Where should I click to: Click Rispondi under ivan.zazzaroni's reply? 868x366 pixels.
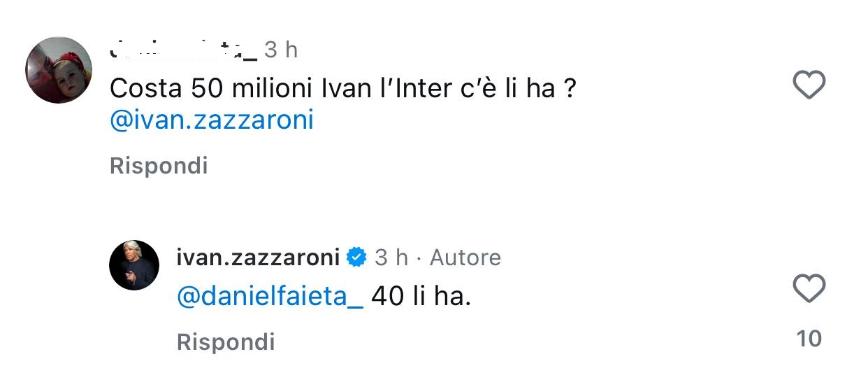(x=226, y=342)
